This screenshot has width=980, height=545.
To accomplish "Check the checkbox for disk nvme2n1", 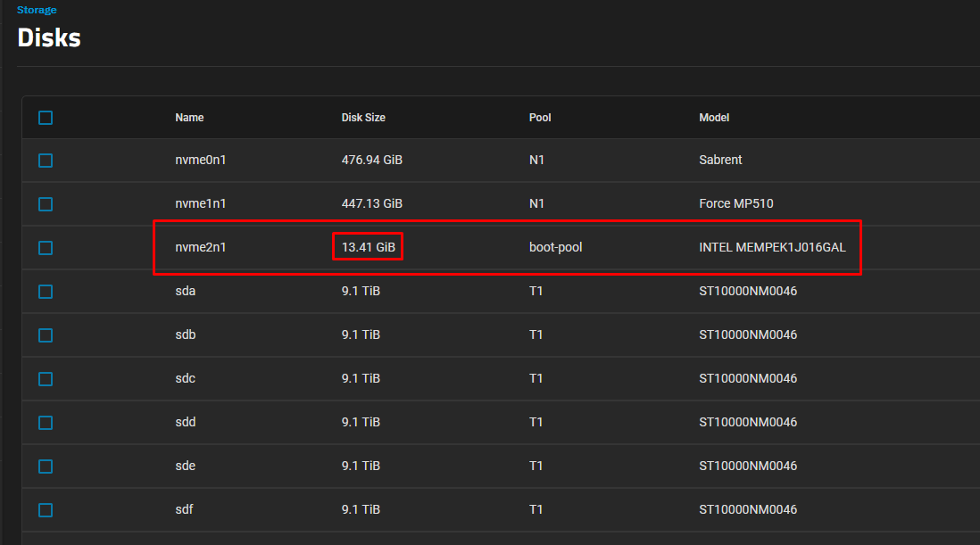I will (x=46, y=247).
